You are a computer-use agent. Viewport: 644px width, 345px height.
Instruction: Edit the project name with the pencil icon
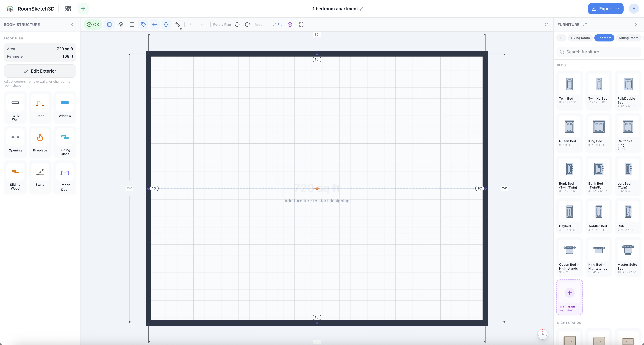(362, 9)
